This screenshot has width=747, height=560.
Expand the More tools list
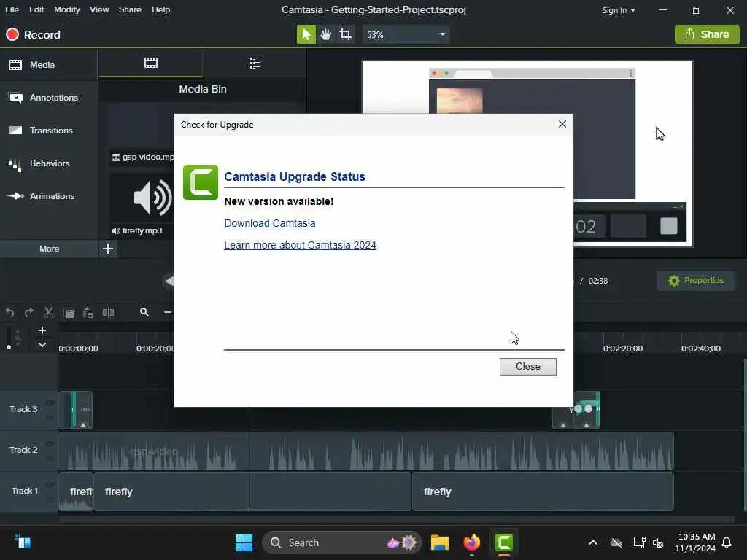pos(49,249)
